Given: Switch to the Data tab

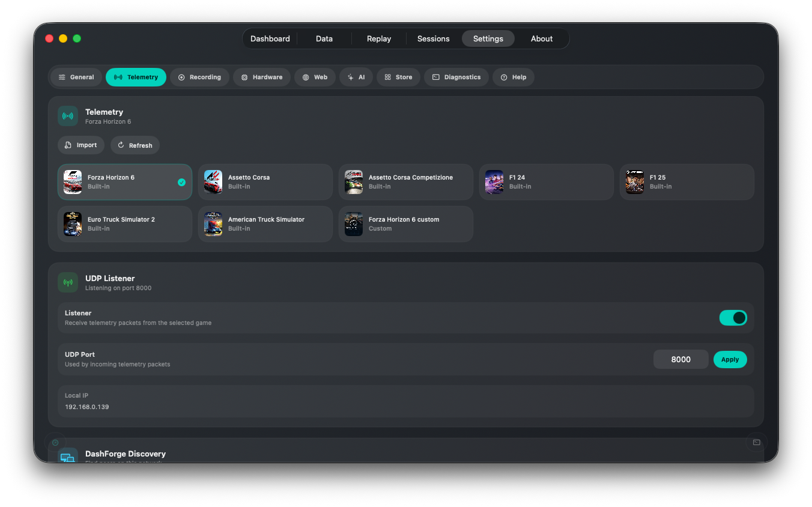Looking at the screenshot, I should pyautogui.click(x=324, y=38).
